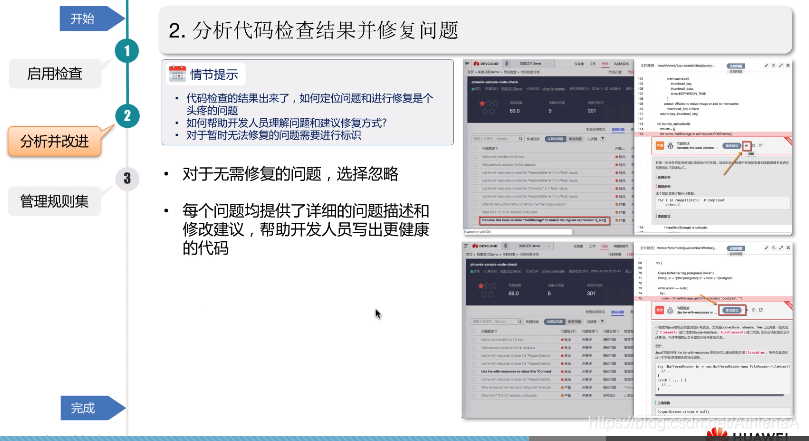Click rightmost action icon in lower issue card
Image resolution: width=809 pixels, height=441 pixels.
tap(761, 310)
